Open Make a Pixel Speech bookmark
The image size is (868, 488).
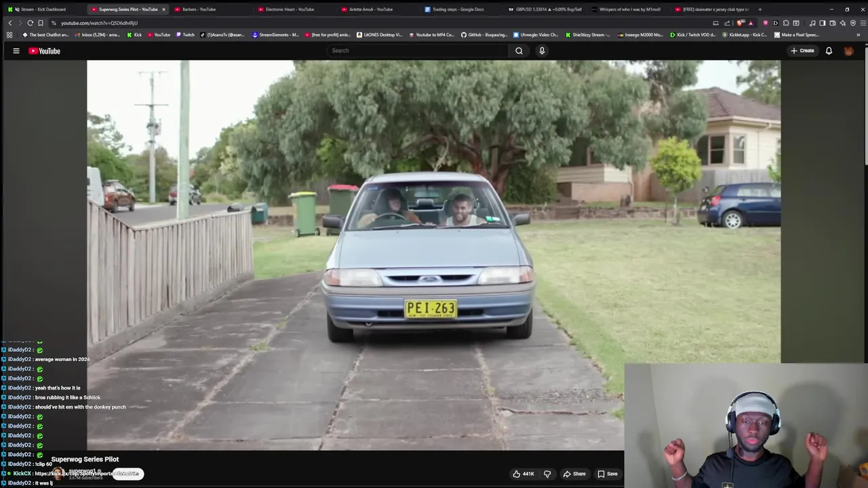[797, 35]
